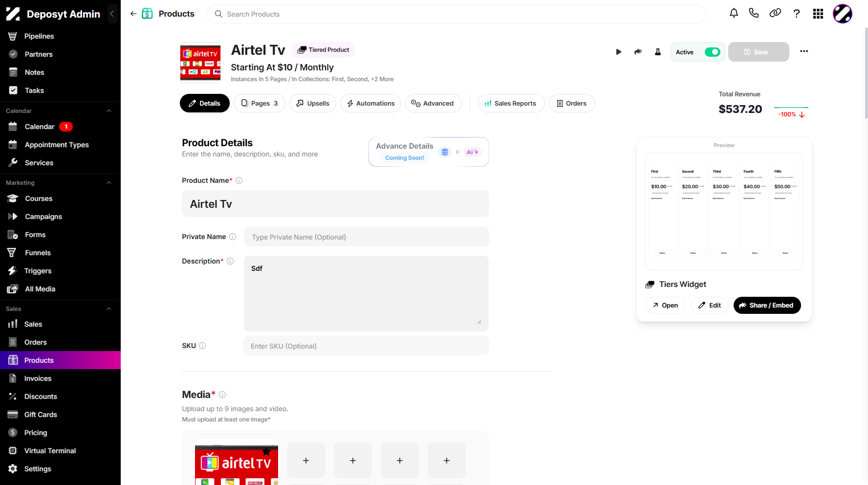The width and height of the screenshot is (868, 485).
Task: Open Appointment Types in sidebar
Action: coord(60,145)
